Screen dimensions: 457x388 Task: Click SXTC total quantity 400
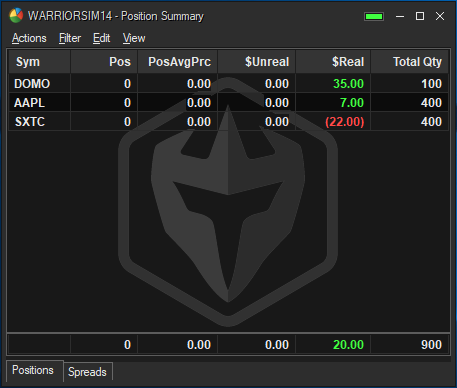pos(431,122)
